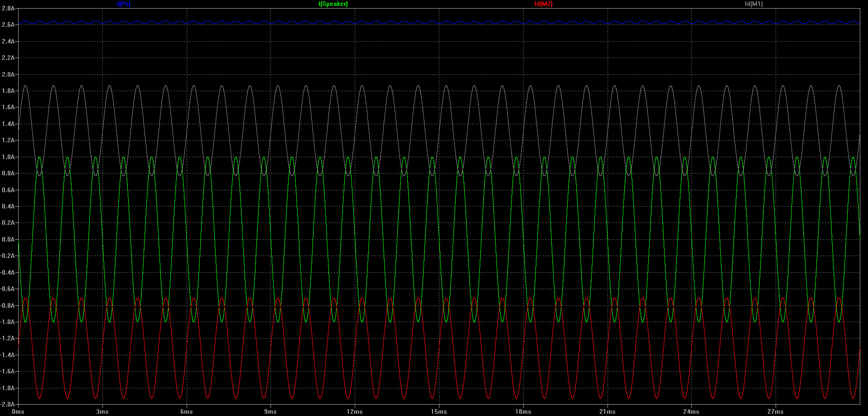Select the gray Id(M1) trace label
Screen dimensions: 868x416
(x=754, y=4)
